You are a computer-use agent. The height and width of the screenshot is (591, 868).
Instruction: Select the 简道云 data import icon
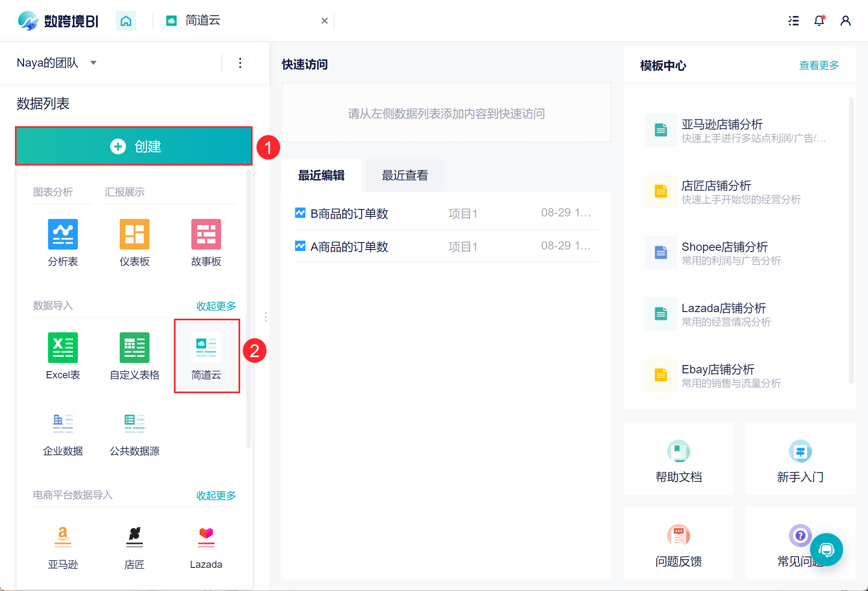coord(206,348)
